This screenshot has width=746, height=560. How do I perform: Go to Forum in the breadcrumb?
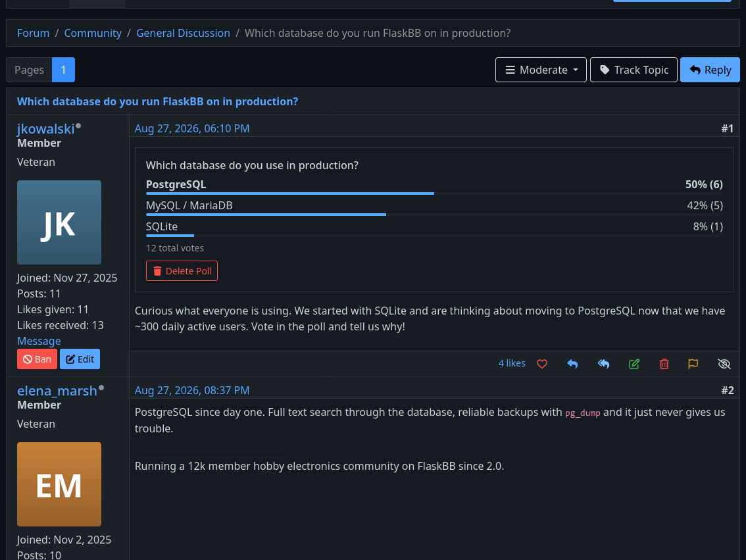pos(34,33)
